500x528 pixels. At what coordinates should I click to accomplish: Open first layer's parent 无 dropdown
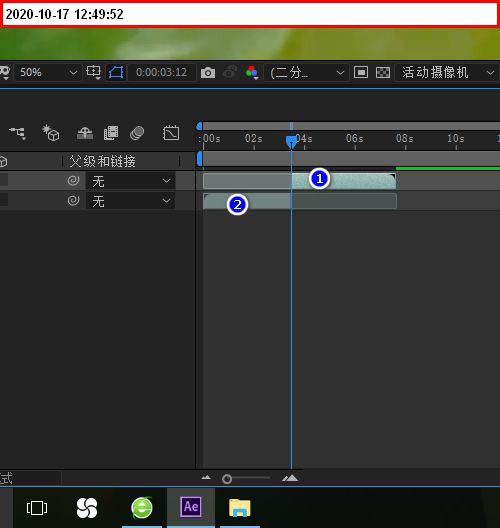(131, 181)
